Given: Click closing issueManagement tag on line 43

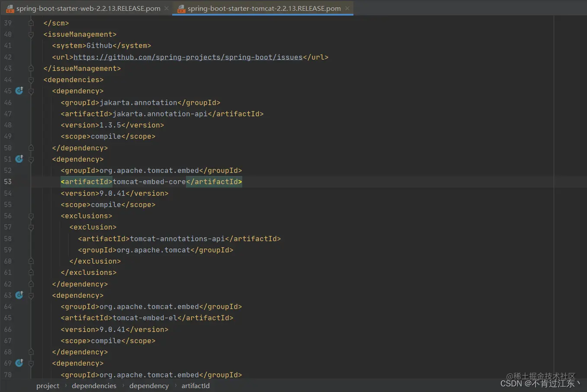Looking at the screenshot, I should [x=82, y=68].
